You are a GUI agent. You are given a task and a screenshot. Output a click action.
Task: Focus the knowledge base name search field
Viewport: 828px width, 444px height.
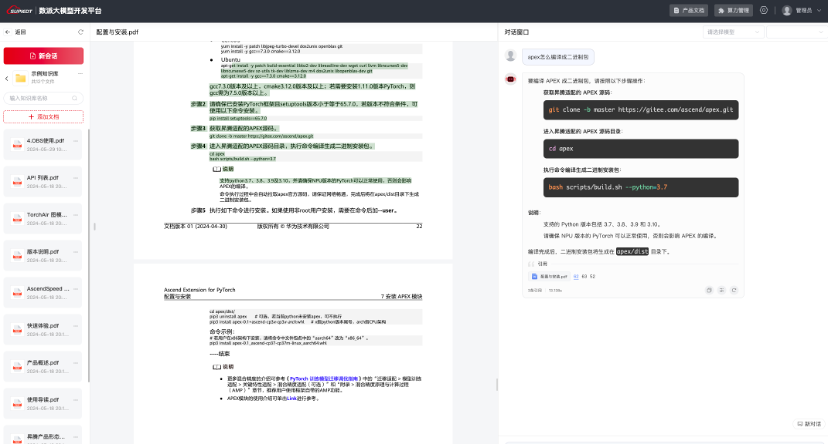coord(43,98)
